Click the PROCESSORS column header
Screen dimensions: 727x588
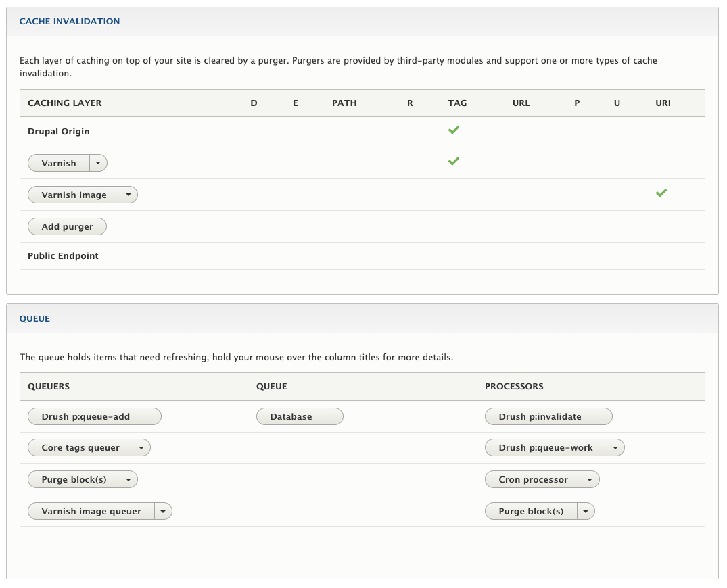(514, 387)
